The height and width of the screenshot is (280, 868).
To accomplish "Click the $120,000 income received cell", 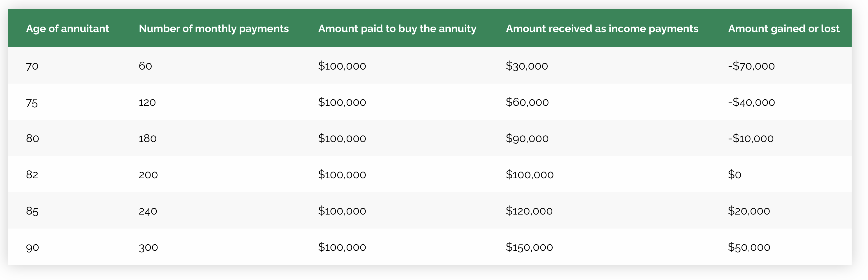I will tap(529, 211).
